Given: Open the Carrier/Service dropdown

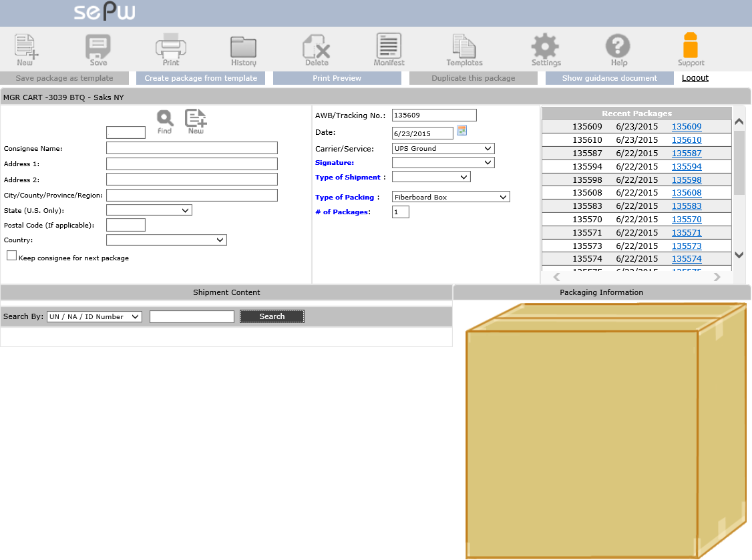Looking at the screenshot, I should 443,149.
